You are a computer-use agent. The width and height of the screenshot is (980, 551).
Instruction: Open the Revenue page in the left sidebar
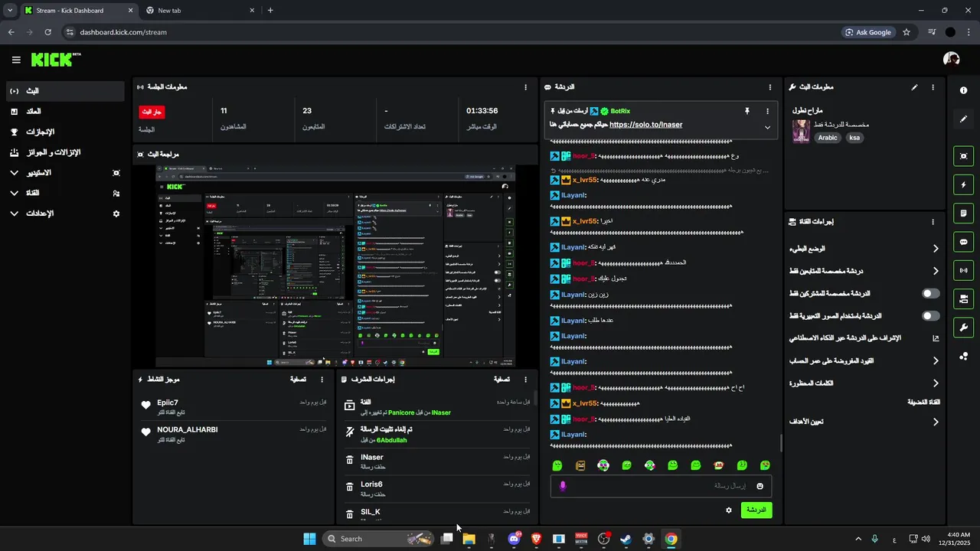pyautogui.click(x=64, y=112)
